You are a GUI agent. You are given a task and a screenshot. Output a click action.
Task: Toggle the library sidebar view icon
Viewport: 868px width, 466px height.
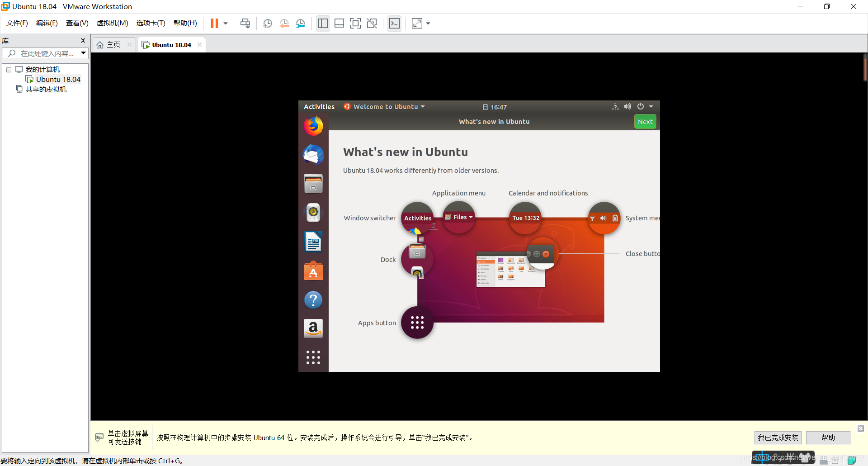tap(323, 24)
